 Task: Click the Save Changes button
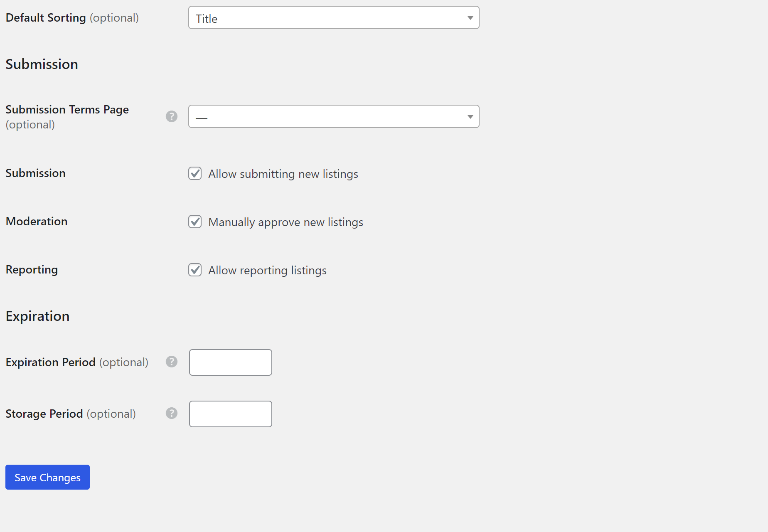point(47,477)
